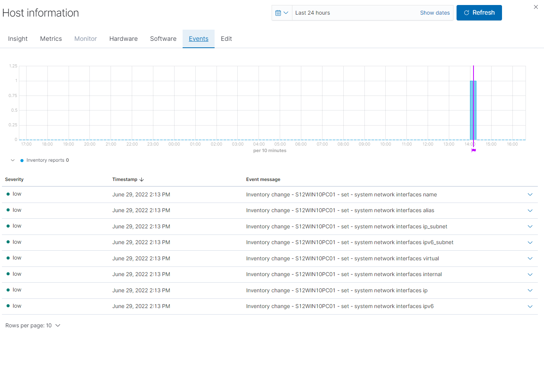Expand the interfaces ipv6_subnet event row
The image size is (544, 392).
[x=530, y=243]
